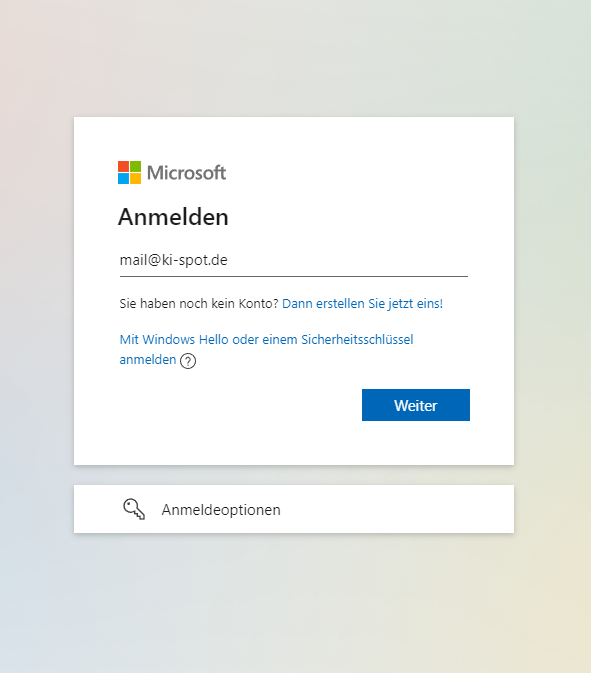The height and width of the screenshot is (673, 591).
Task: Click the Microsoft wordmark text
Action: pyautogui.click(x=186, y=173)
